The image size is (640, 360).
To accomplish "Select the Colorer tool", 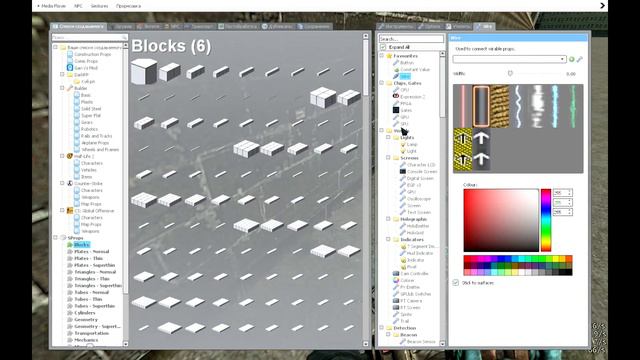I will click(407, 280).
